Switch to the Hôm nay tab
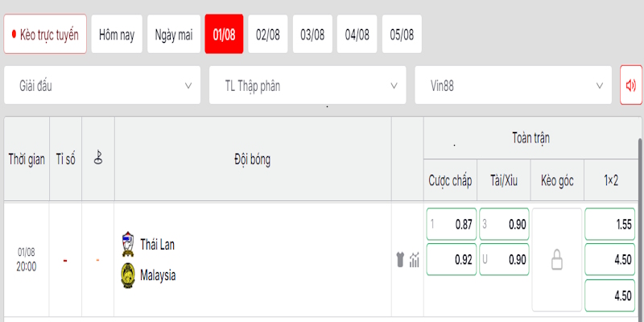Image resolution: width=644 pixels, height=322 pixels. coord(117,35)
